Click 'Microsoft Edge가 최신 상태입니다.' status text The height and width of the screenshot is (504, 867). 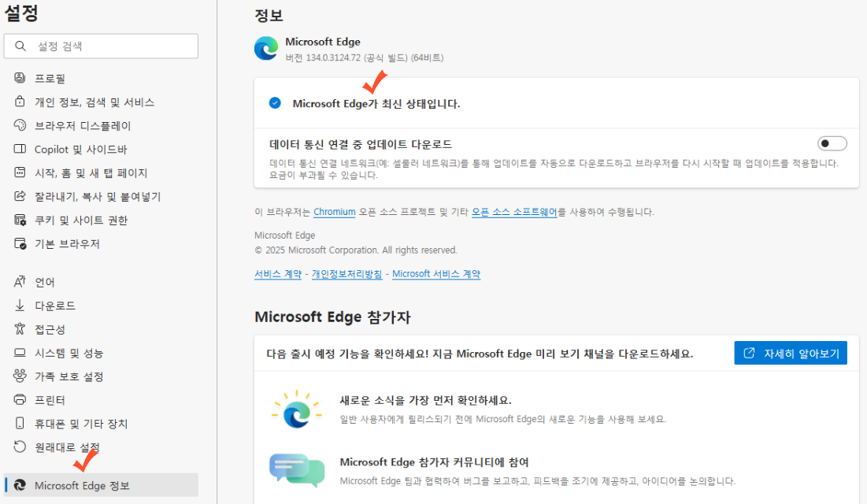(376, 103)
